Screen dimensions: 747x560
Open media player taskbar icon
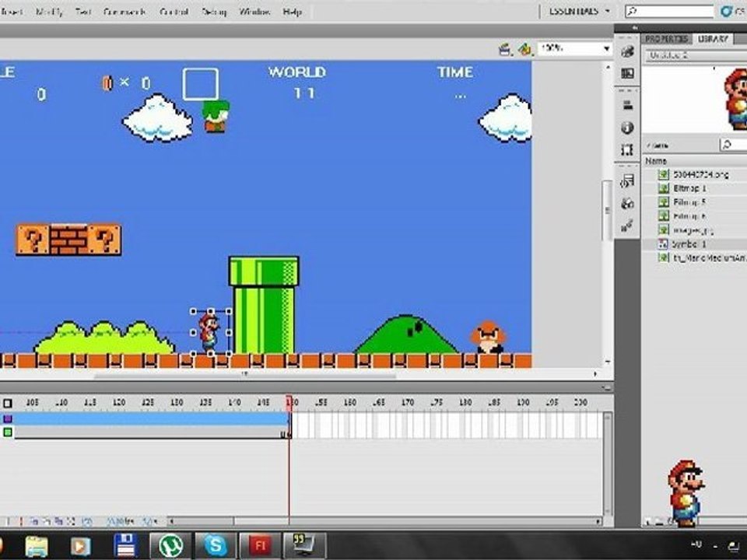click(80, 546)
